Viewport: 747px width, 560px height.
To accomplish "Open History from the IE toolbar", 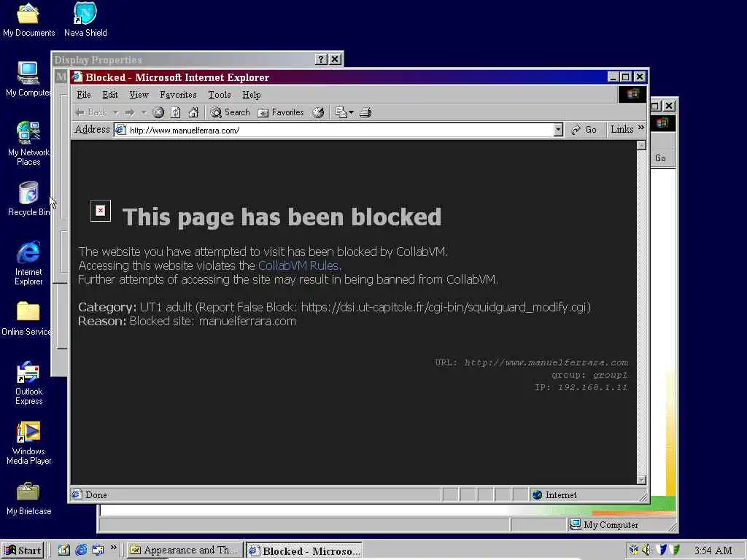I will point(318,112).
